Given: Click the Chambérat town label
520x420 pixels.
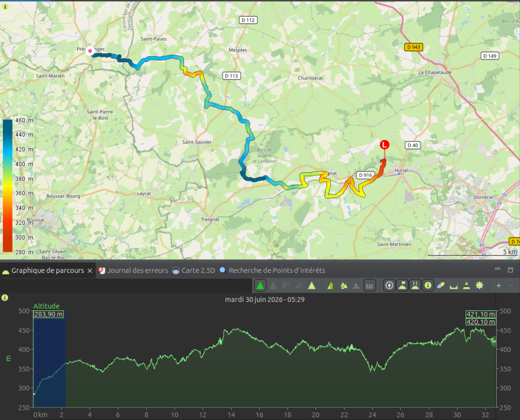Looking at the screenshot, I should pyautogui.click(x=310, y=78).
